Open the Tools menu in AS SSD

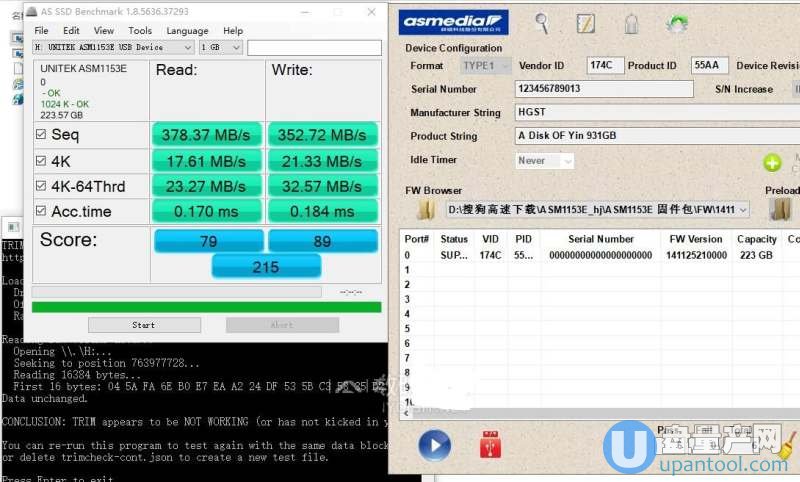coord(140,31)
